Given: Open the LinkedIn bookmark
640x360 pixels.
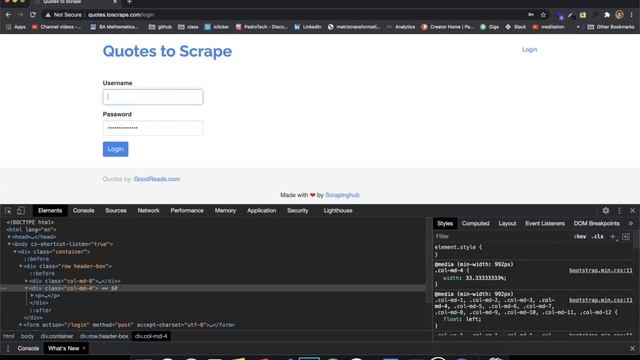Looking at the screenshot, I should (307, 27).
